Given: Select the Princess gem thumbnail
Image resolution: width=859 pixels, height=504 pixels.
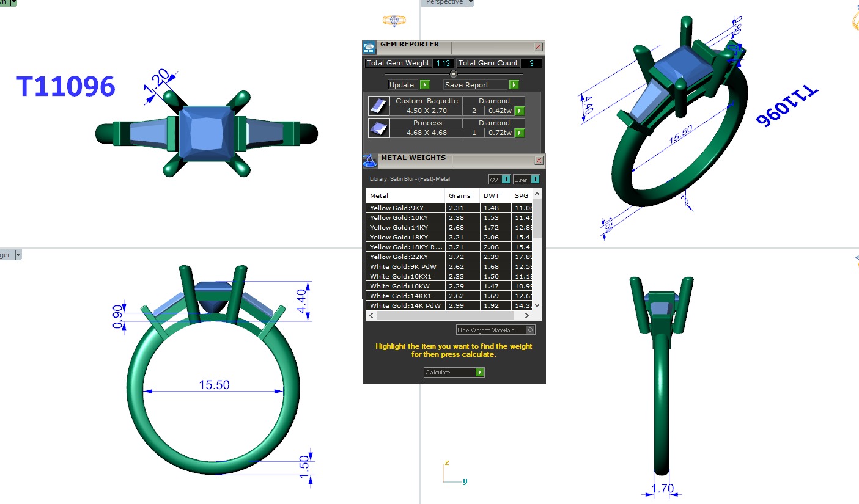Looking at the screenshot, I should coord(378,128).
